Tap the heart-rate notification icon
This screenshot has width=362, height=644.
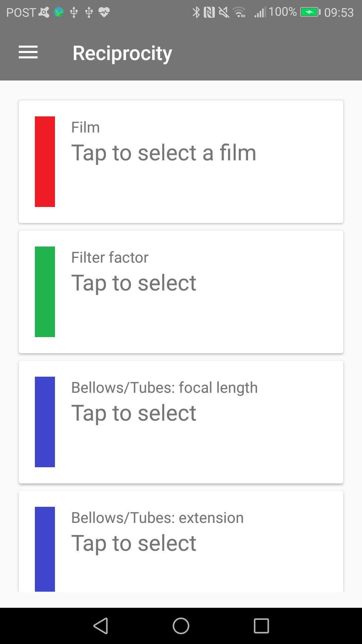point(104,12)
